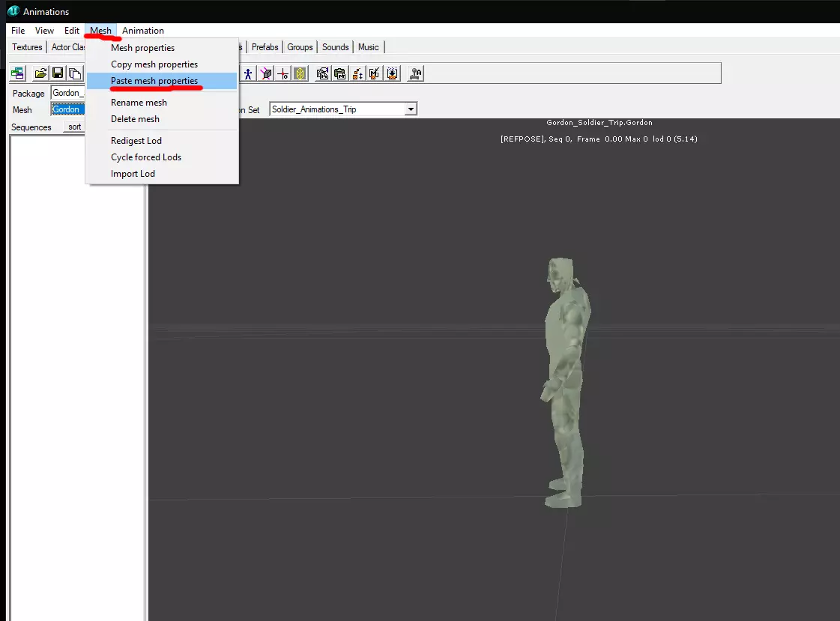
Task: Click the wireframe cube toolbar icon
Action: pyautogui.click(x=265, y=73)
